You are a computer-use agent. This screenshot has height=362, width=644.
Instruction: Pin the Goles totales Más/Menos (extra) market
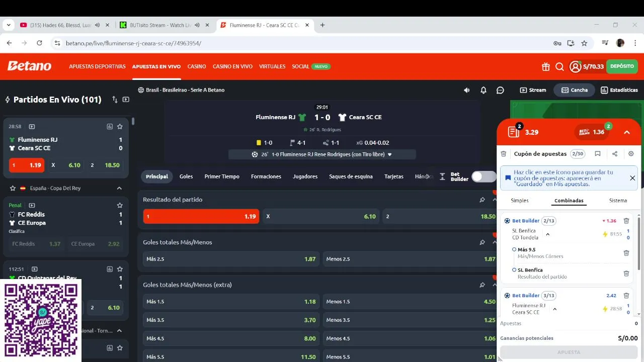[x=482, y=285]
